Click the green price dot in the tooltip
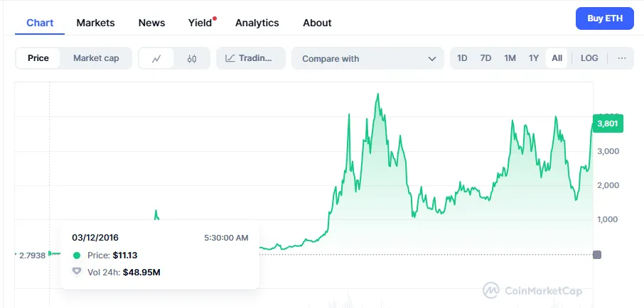The height and width of the screenshot is (308, 644). point(77,255)
